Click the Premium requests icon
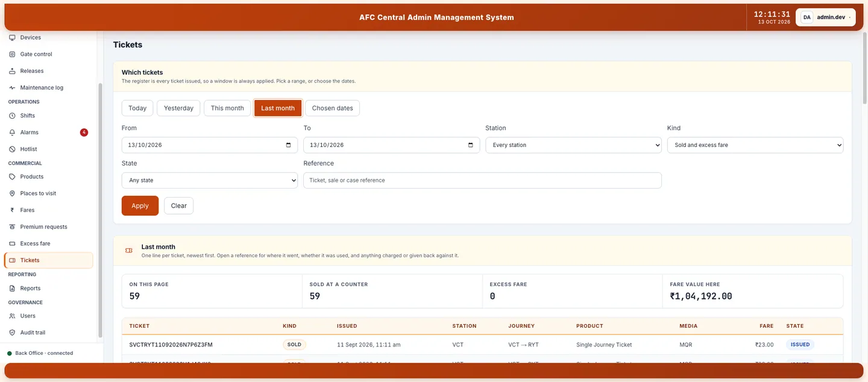The height and width of the screenshot is (382, 868). click(12, 227)
